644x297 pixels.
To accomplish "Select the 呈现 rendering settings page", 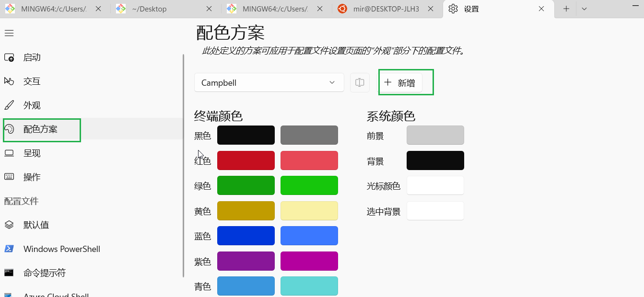I will pyautogui.click(x=32, y=153).
